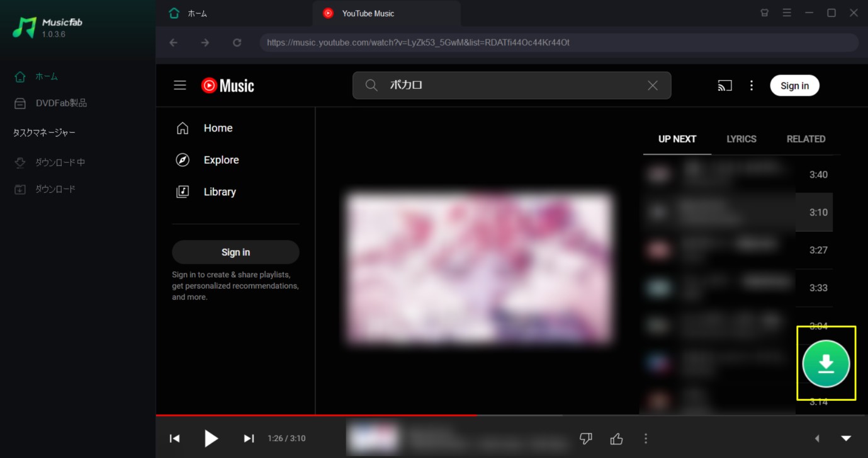This screenshot has height=458, width=868.
Task: Click the タスクマネージャー section label
Action: (x=44, y=133)
